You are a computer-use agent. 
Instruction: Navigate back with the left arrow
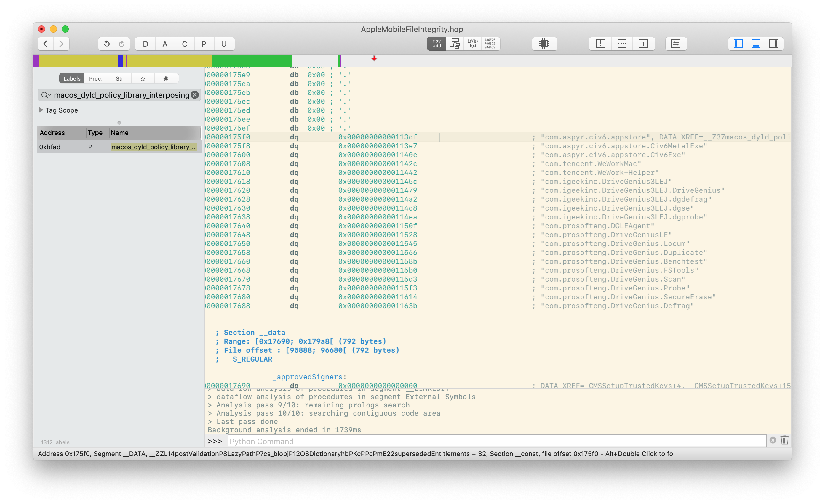click(x=46, y=44)
